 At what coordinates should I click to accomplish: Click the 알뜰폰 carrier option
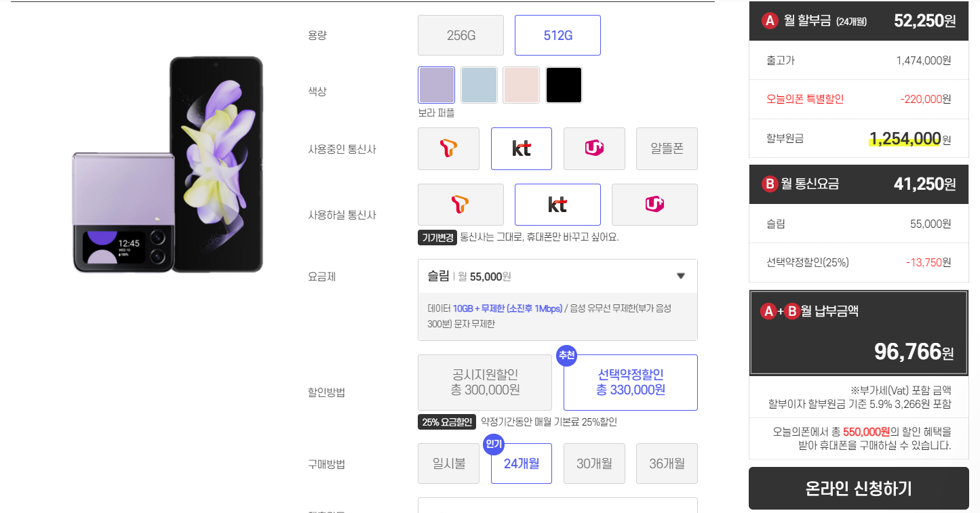(x=667, y=148)
